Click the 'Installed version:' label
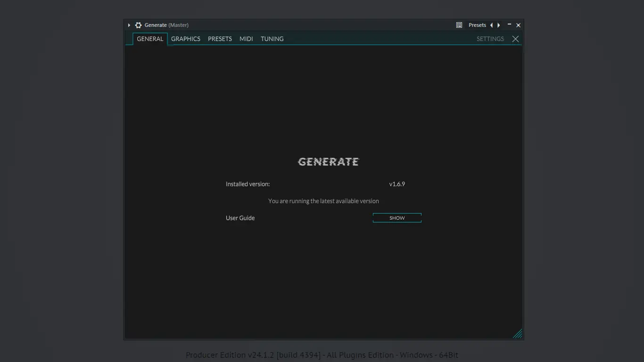This screenshot has height=362, width=644. (248, 184)
